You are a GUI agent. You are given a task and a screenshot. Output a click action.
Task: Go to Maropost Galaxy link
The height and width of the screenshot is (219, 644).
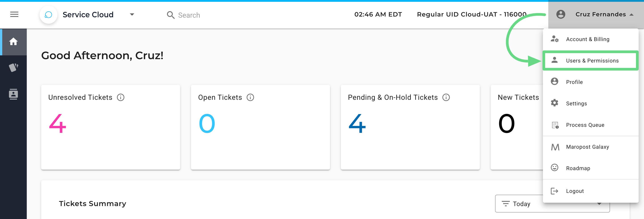pos(587,147)
